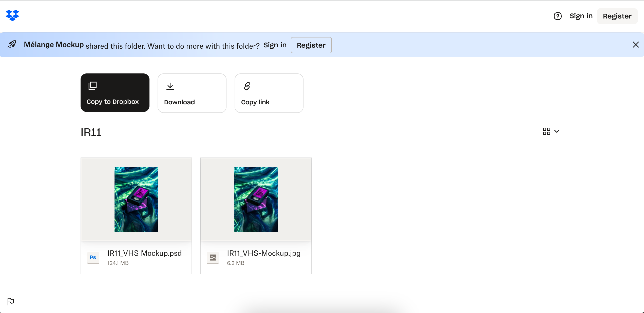This screenshot has width=644, height=313.
Task: Open IR11_VHS Mockup.psd thumbnail preview
Action: 136,199
